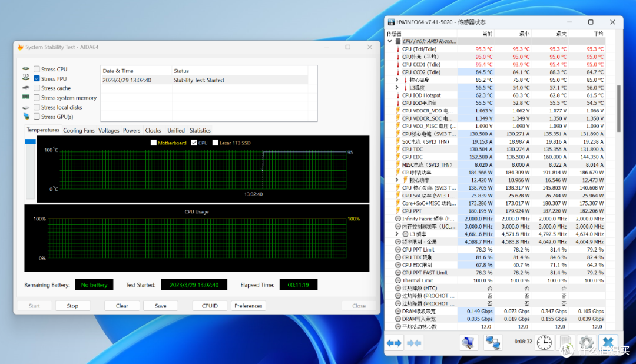Click HWiNFO vertical scrollbar thumb
636x364 pixels.
(x=618, y=109)
